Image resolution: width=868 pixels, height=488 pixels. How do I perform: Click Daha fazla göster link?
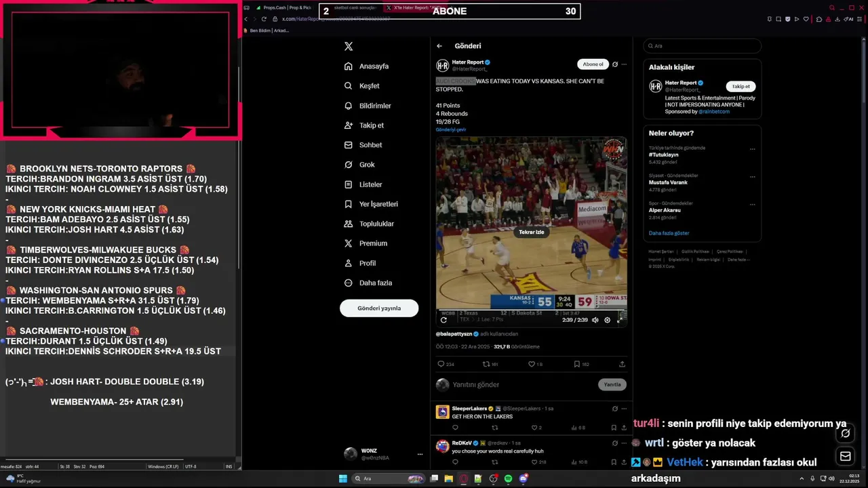669,233
